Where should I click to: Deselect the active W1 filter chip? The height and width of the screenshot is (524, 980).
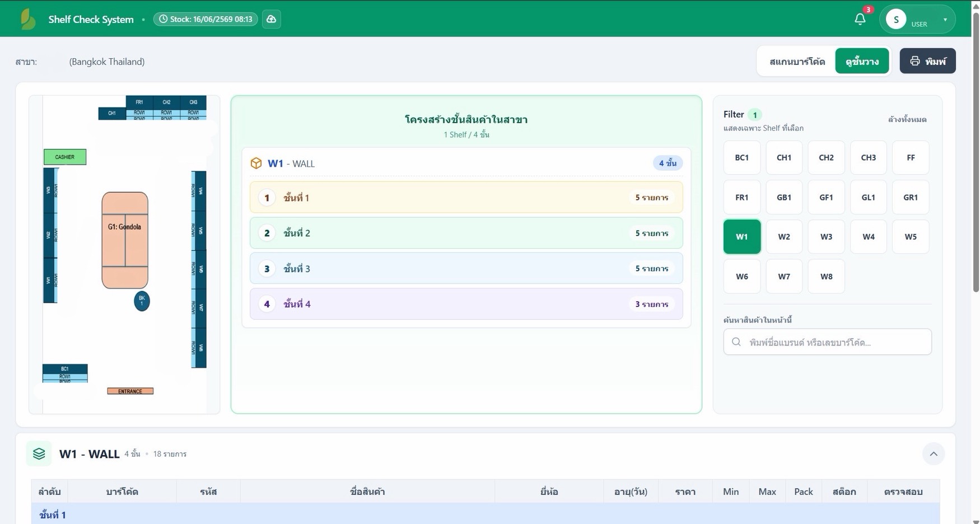[742, 237]
